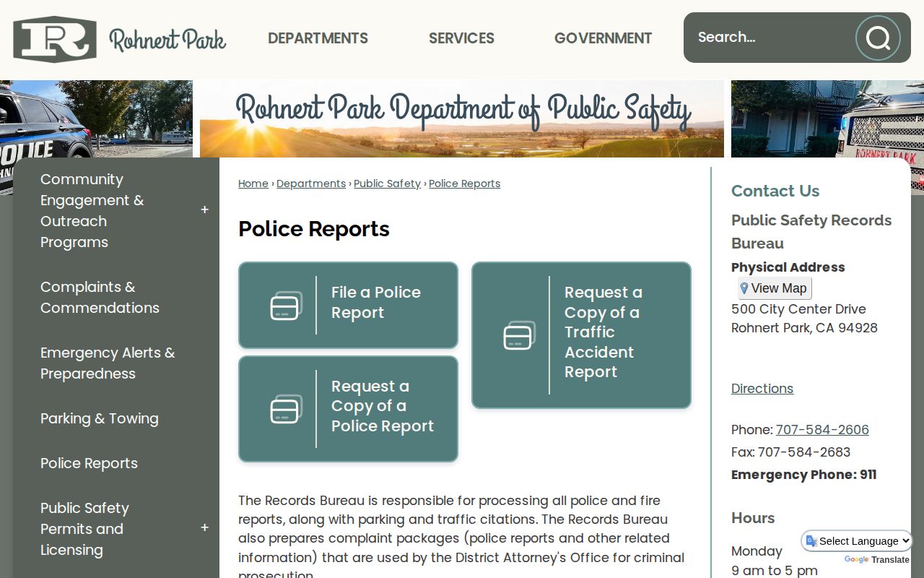Click the Public Safety Records Bureau text
This screenshot has width=924, height=578.
point(811,232)
